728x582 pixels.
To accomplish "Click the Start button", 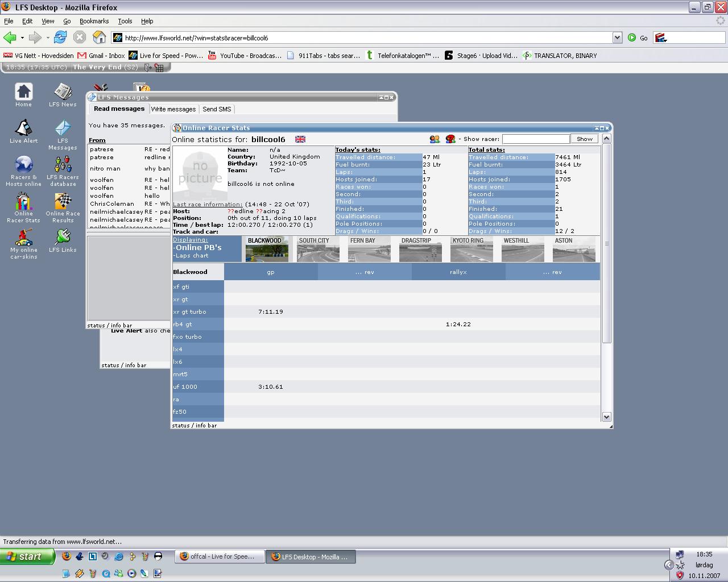I will pos(28,556).
